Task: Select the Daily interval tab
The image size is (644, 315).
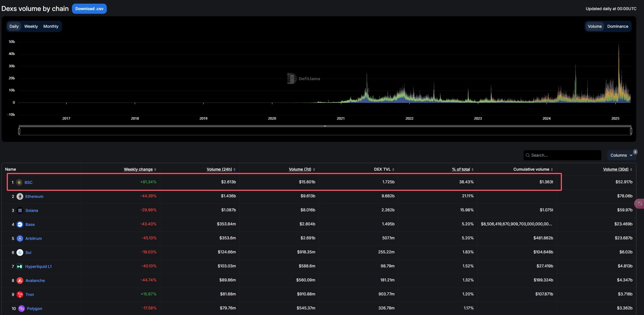Action: pyautogui.click(x=14, y=26)
